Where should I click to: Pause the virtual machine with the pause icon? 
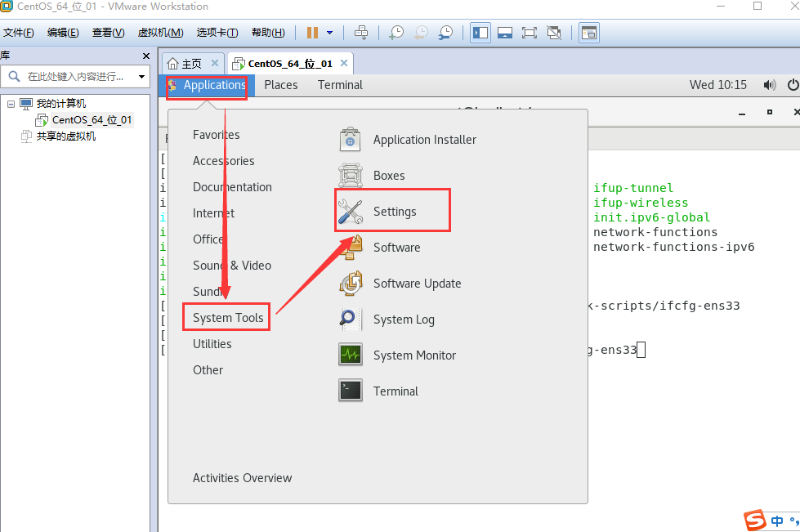point(312,33)
